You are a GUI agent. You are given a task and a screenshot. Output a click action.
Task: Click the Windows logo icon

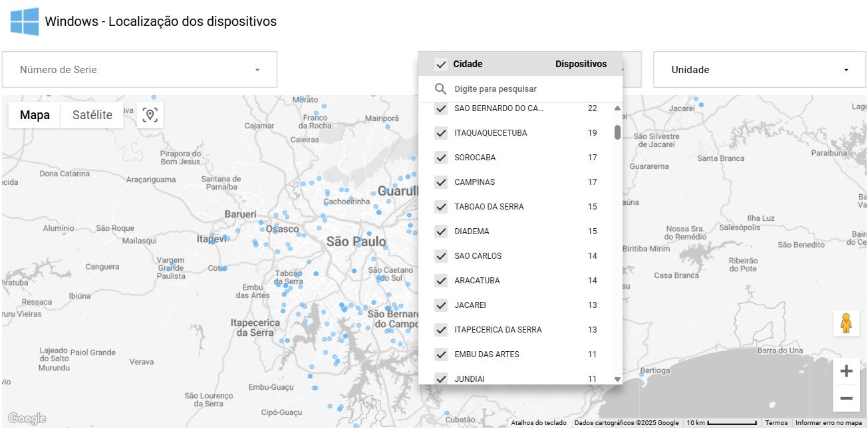(x=25, y=21)
